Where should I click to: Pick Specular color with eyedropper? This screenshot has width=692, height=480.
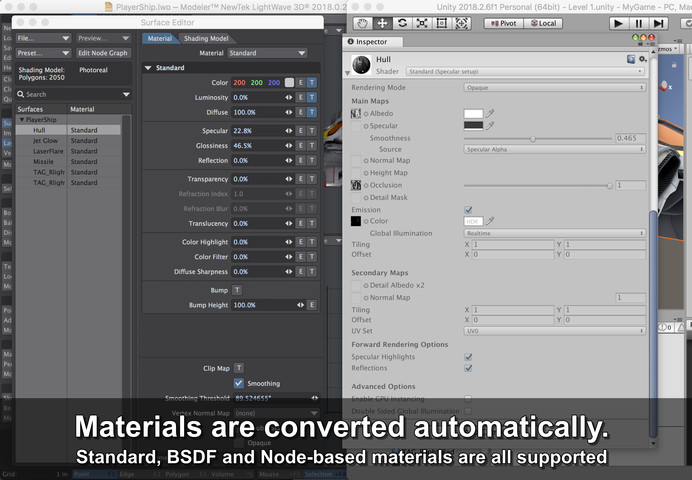click(490, 126)
